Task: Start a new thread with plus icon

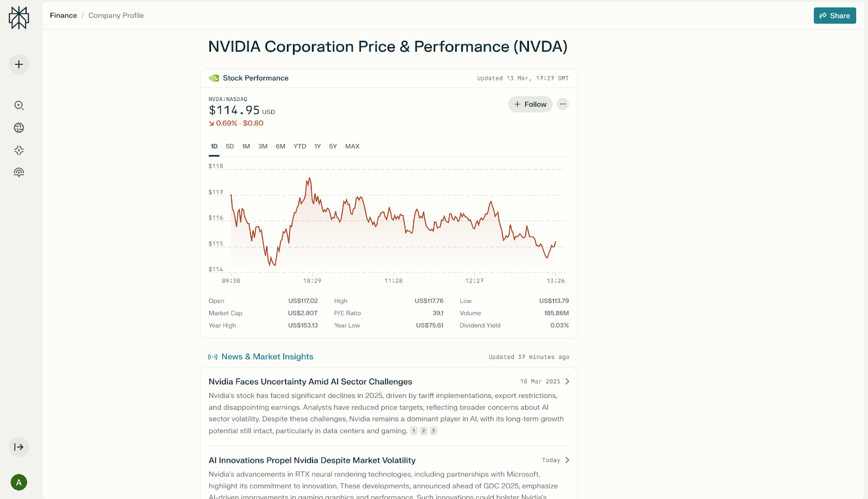Action: point(19,65)
